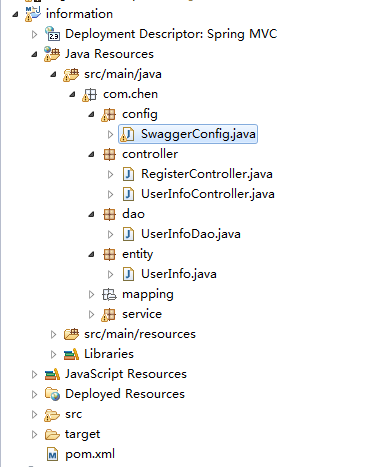Expand the service package node
Screen dimensions: 365x467
click(x=91, y=314)
